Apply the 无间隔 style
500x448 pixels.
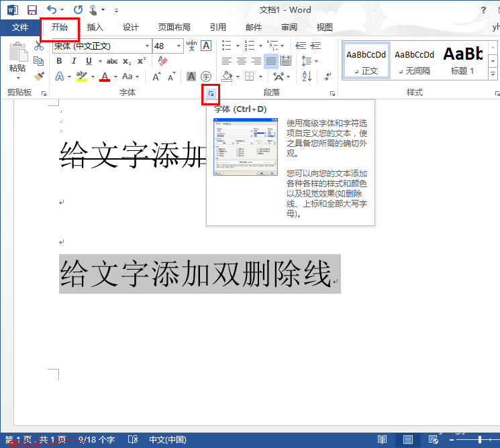(414, 60)
